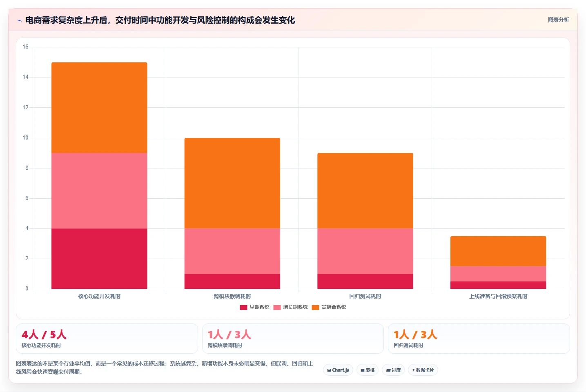This screenshot has height=392, width=586.
Task: Open the pink 1人 / 3人 跨模块联调耗时 card
Action: click(293, 339)
